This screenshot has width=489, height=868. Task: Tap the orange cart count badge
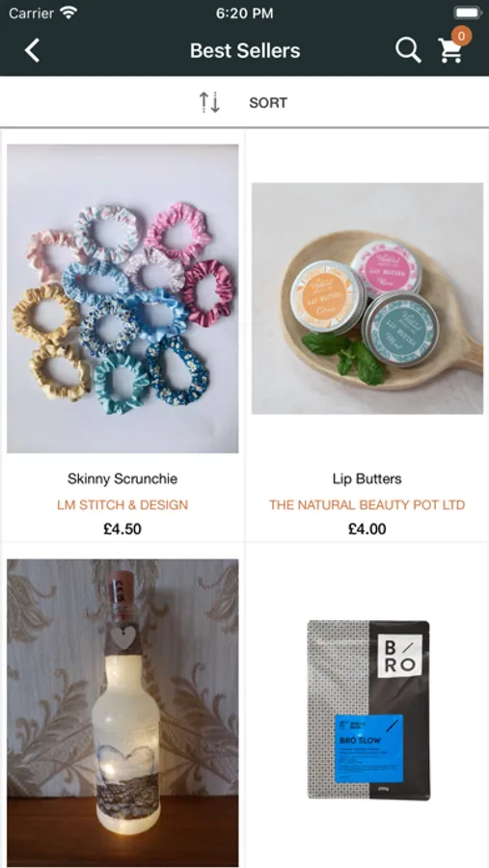[461, 36]
